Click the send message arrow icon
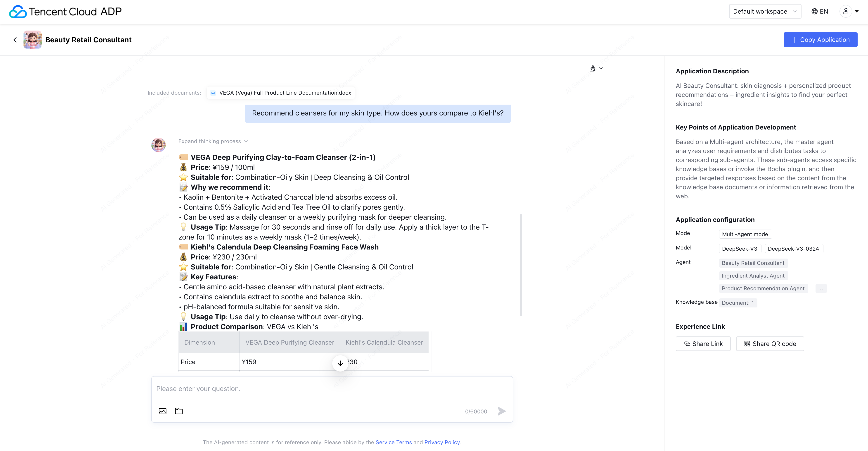 point(501,411)
